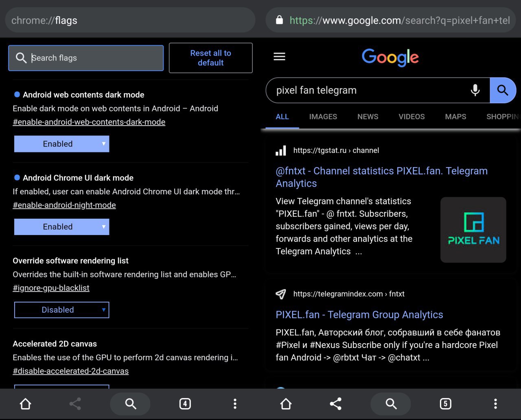The height and width of the screenshot is (420, 521).
Task: Click the blue Google search magnifier button
Action: 503,90
